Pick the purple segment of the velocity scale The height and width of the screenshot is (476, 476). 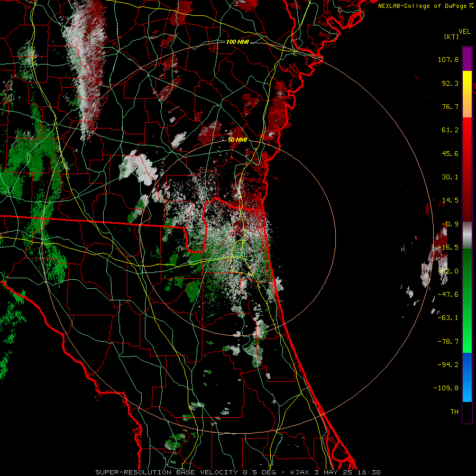467,59
